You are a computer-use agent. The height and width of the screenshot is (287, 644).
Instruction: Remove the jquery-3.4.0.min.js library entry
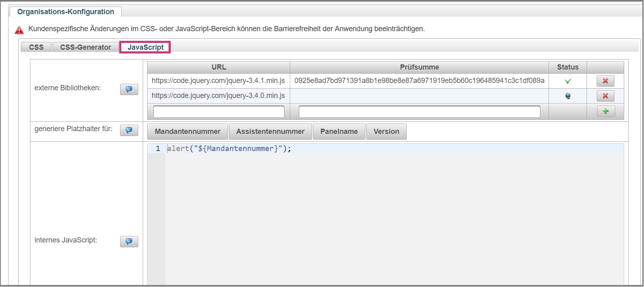tap(605, 96)
